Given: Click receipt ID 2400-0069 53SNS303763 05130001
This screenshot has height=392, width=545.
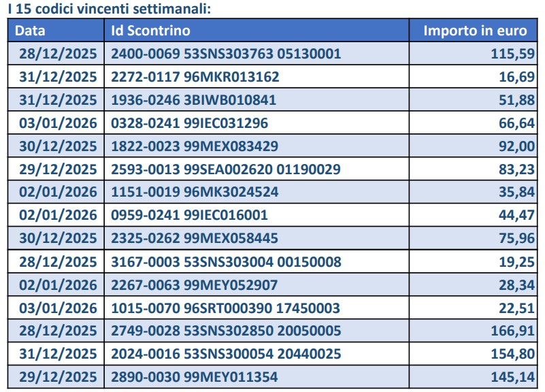Looking at the screenshot, I should 226,54.
